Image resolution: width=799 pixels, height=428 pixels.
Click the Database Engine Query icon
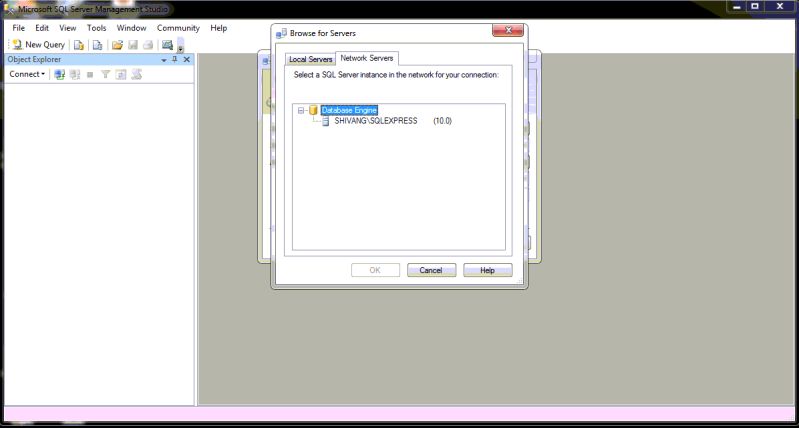(x=79, y=45)
